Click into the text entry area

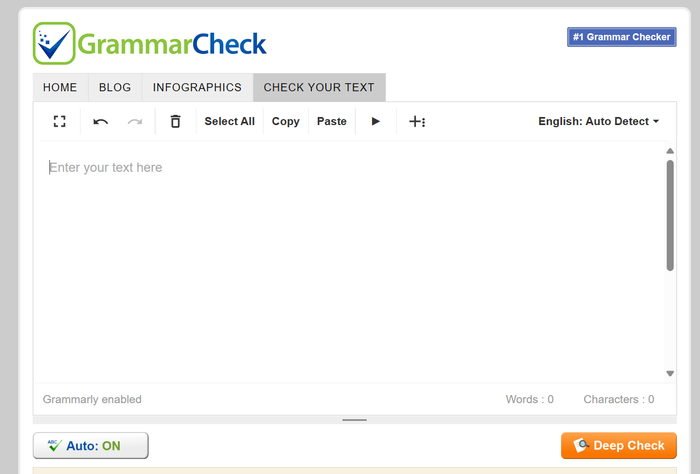coord(349,262)
